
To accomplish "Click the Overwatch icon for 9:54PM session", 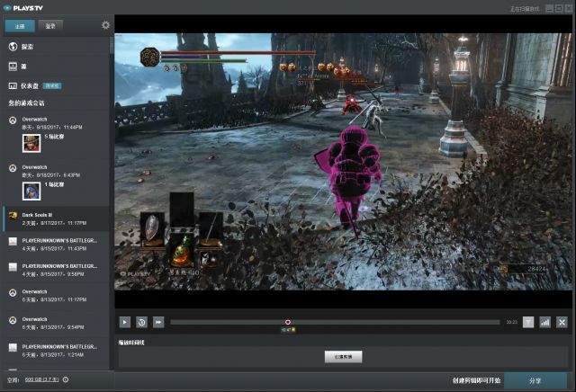I will click(13, 320).
